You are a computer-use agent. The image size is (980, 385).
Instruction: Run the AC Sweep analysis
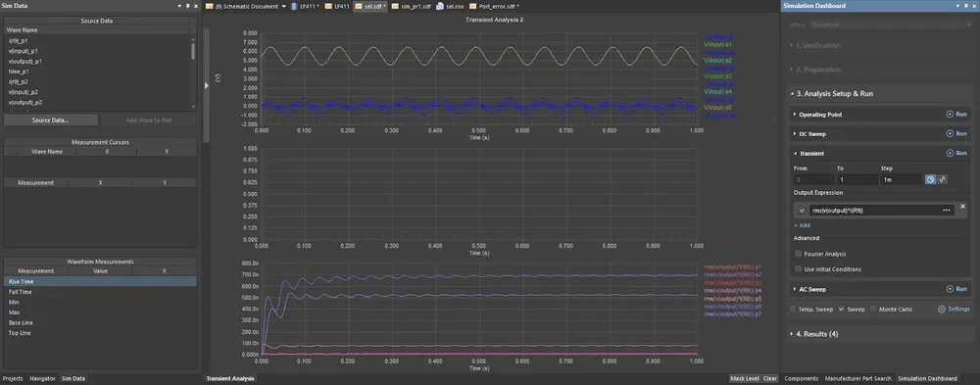[956, 289]
